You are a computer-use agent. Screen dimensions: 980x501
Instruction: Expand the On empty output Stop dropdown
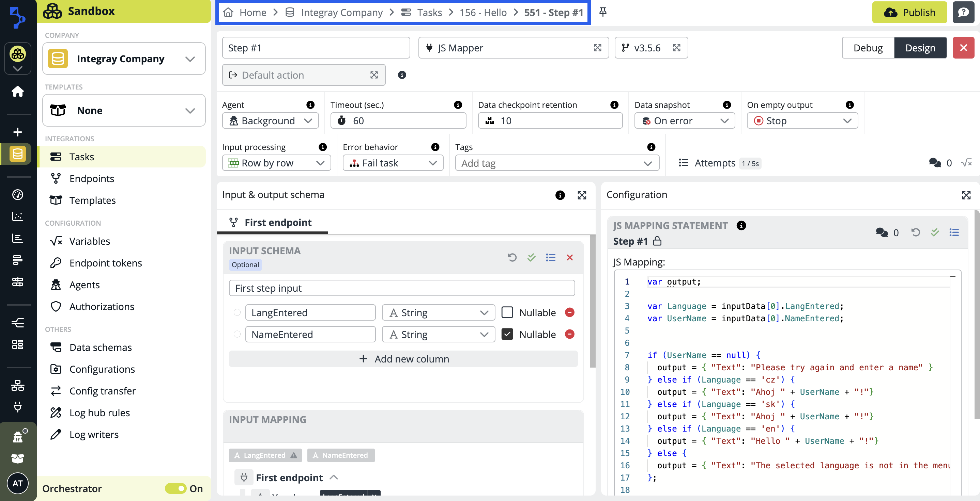pos(802,121)
